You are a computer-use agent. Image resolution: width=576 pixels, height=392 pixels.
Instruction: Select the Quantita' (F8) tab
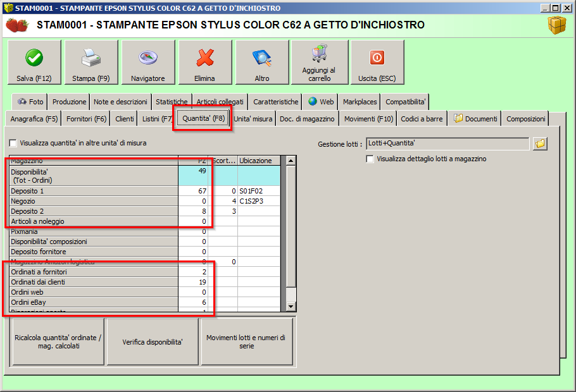203,118
